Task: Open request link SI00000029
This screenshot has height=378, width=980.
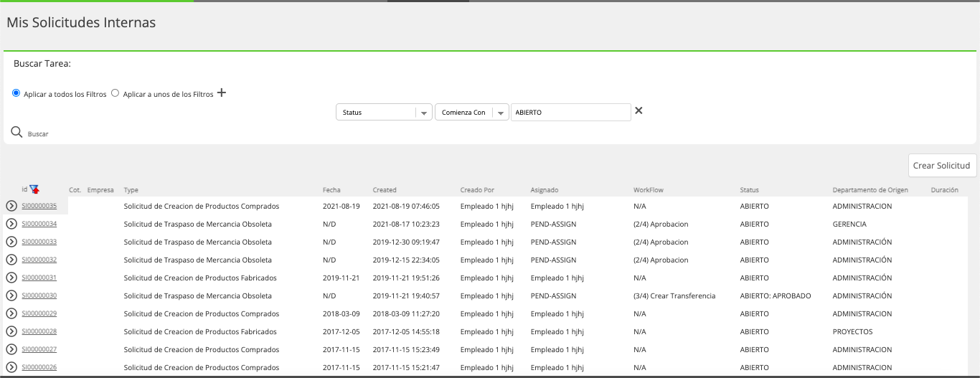Action: tap(39, 313)
